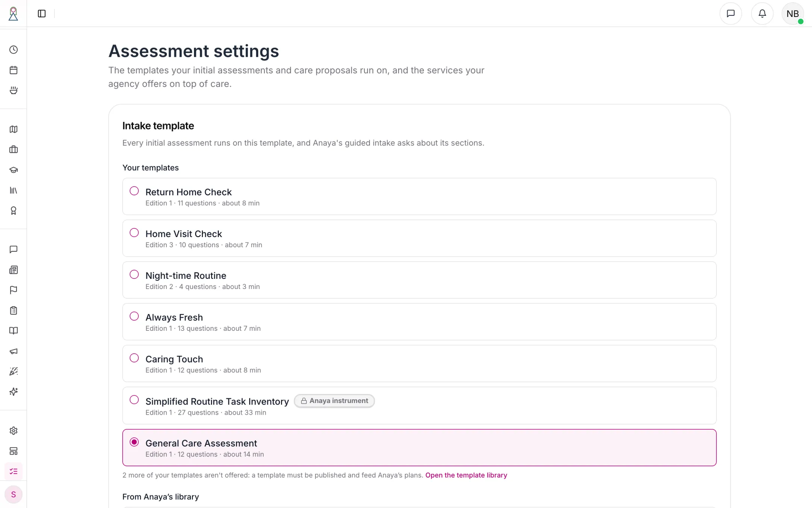Screen dimensions: 812x508
Task: Click the Home Visit Check template title
Action: click(183, 234)
